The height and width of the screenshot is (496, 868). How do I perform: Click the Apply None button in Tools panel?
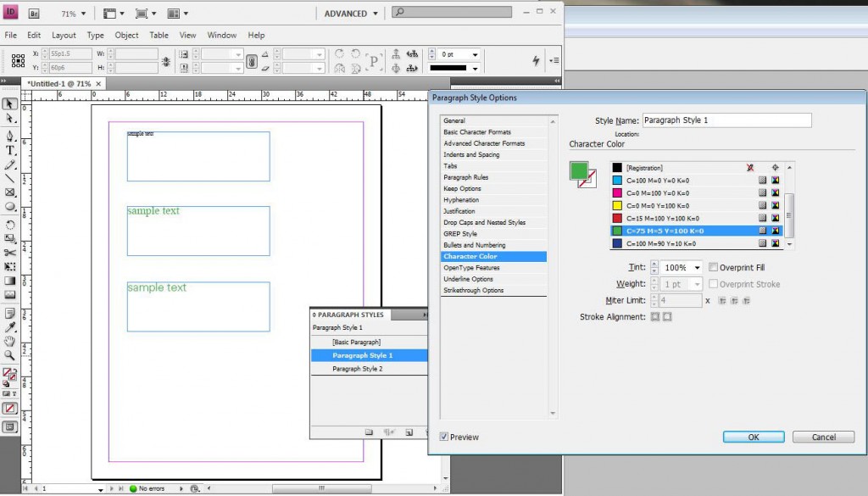pos(9,409)
